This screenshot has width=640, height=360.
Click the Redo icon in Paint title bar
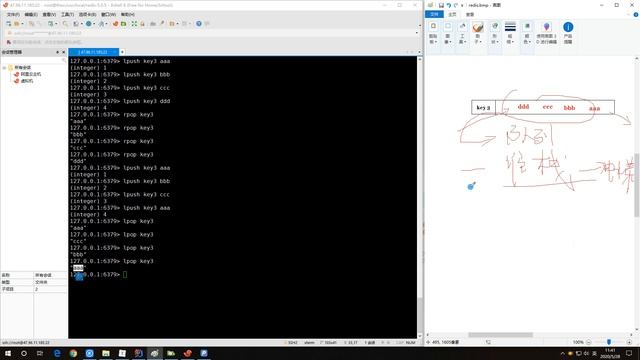[456, 5]
